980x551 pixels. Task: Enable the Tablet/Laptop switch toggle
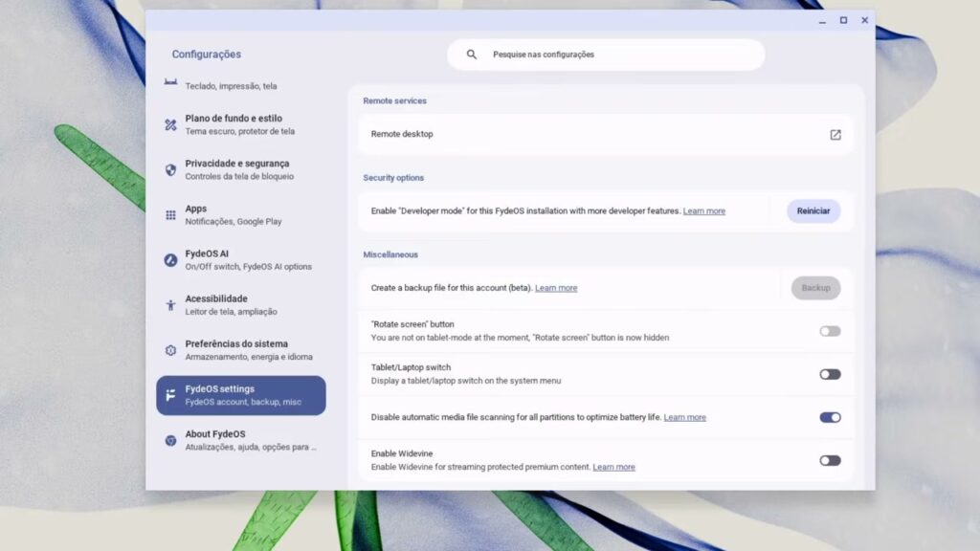(830, 374)
